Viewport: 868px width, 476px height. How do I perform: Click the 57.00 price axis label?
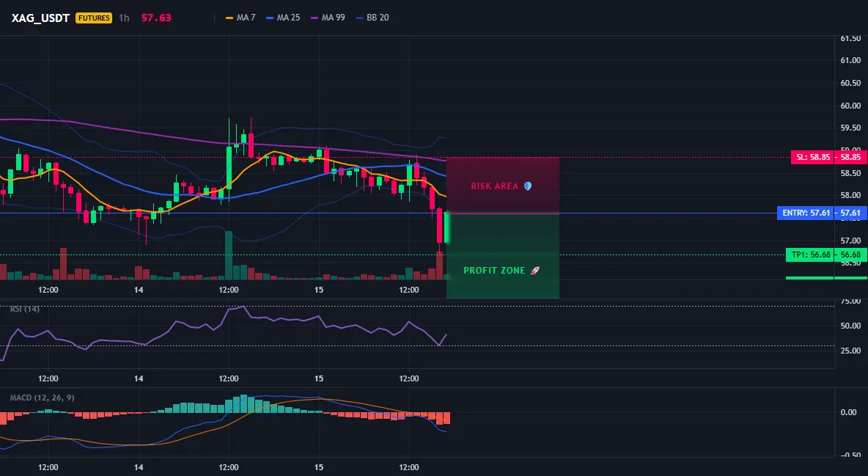pyautogui.click(x=850, y=241)
